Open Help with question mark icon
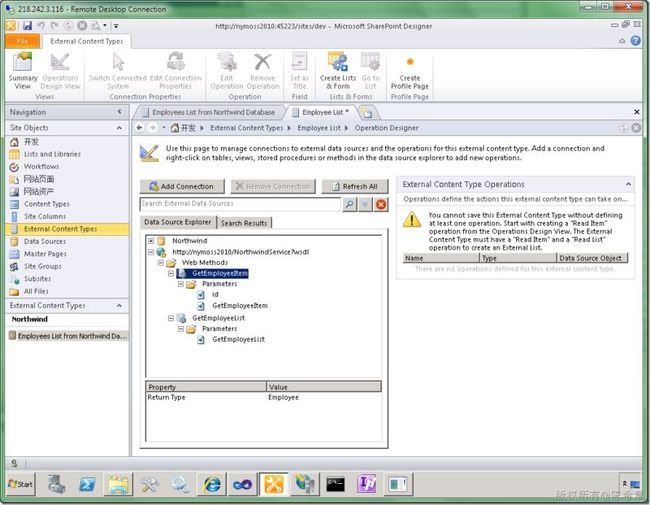 [635, 41]
